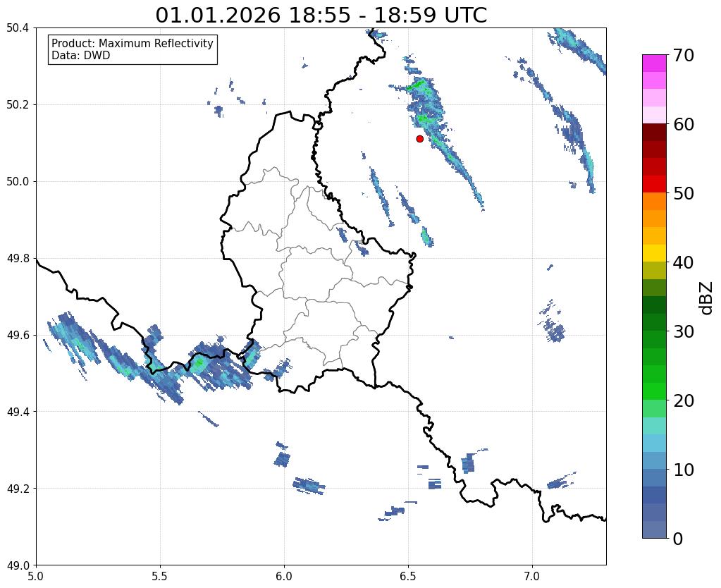Click the 5.0 longitude axis label

coord(36,576)
